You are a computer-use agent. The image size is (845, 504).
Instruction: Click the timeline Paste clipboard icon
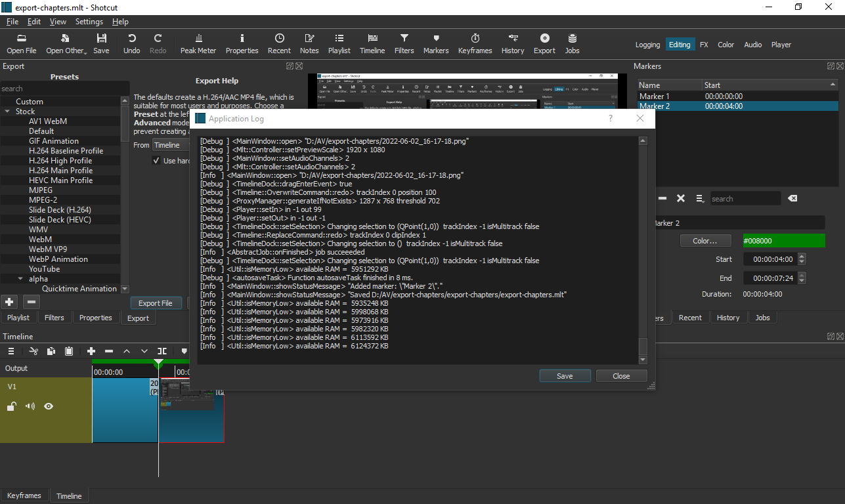pos(69,352)
